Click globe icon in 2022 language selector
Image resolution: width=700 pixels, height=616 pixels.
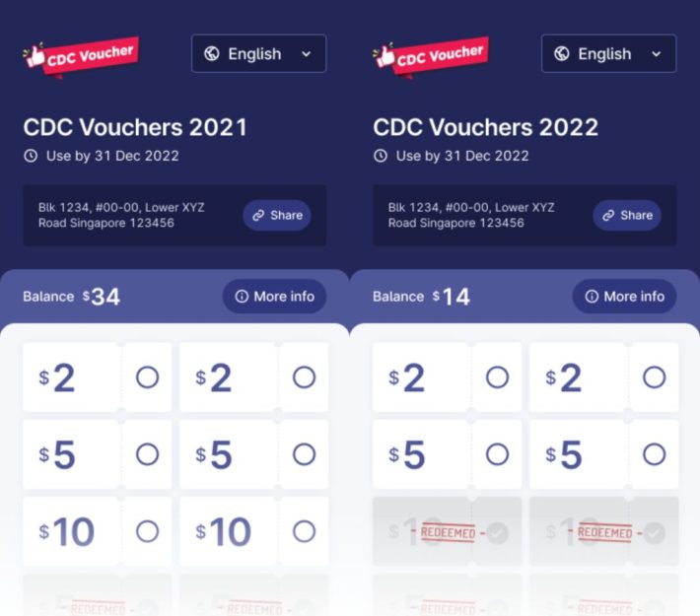[562, 54]
